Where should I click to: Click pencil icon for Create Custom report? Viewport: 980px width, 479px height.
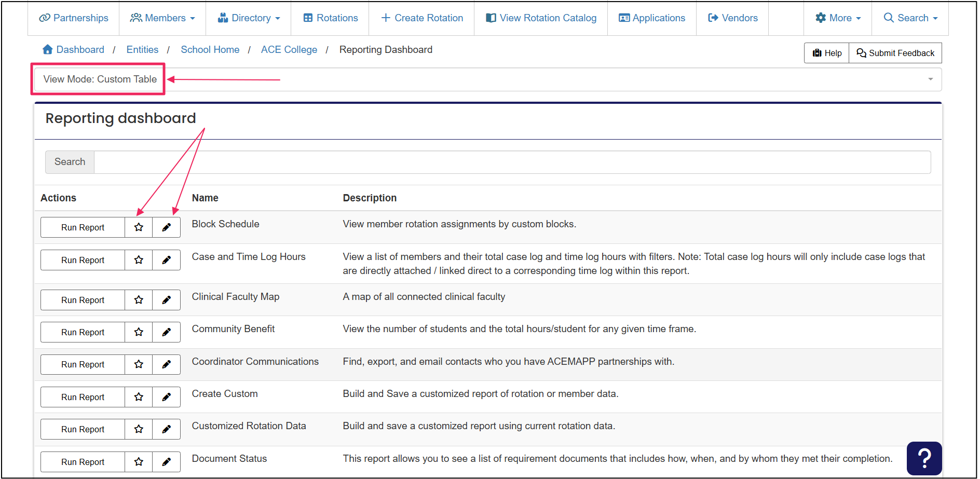point(166,397)
